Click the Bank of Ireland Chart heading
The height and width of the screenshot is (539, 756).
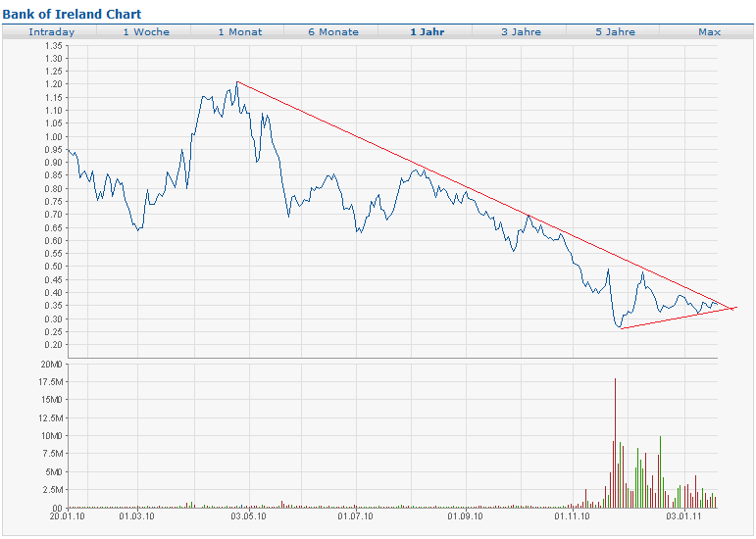pos(72,14)
